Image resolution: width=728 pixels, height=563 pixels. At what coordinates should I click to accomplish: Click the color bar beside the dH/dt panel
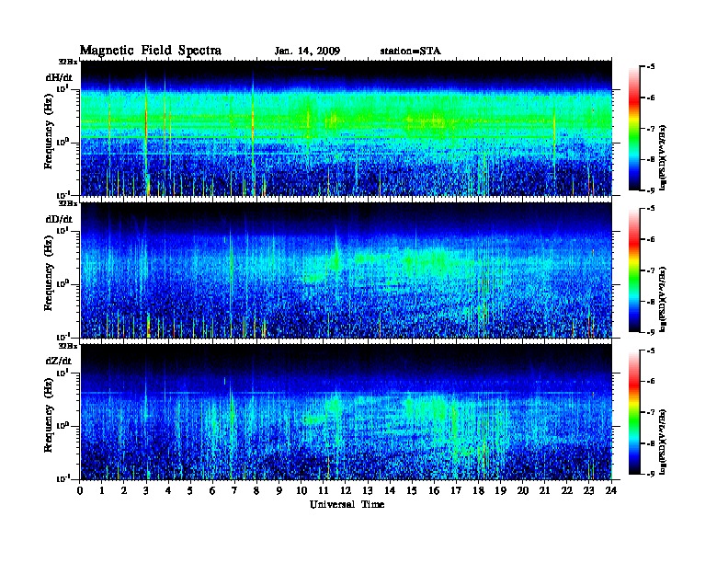point(634,129)
